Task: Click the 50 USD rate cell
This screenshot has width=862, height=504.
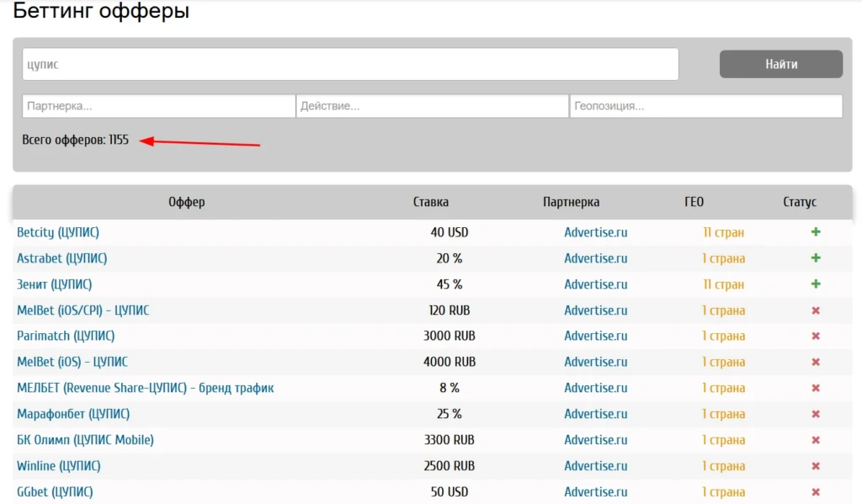Action: coord(450,492)
